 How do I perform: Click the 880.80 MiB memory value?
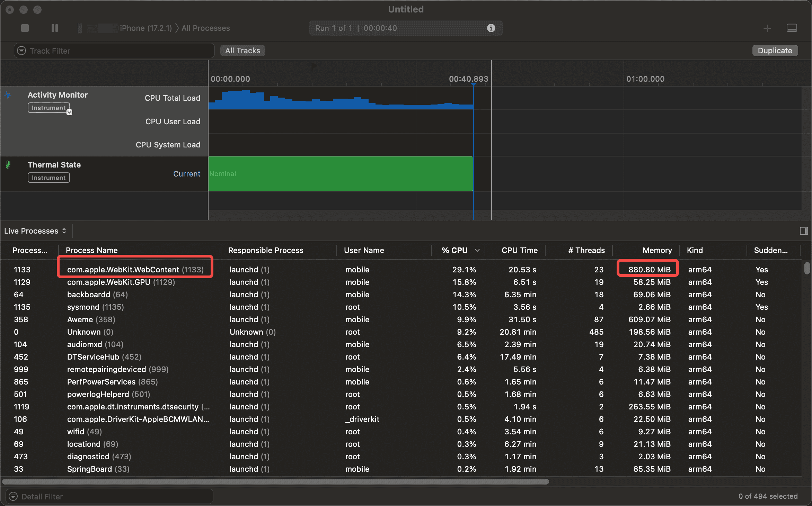pyautogui.click(x=650, y=270)
